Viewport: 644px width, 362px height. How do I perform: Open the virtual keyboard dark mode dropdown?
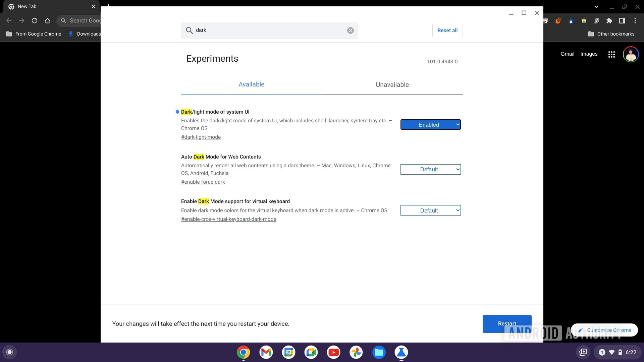430,210
